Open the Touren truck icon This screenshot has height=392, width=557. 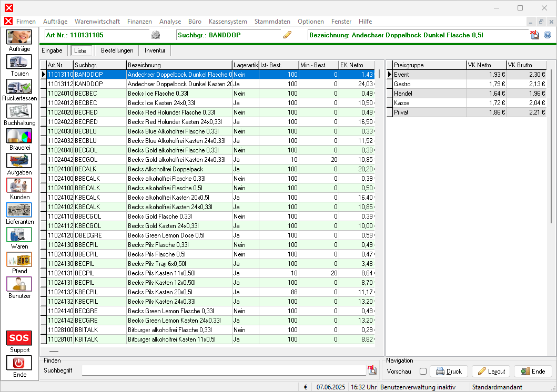[x=19, y=62]
